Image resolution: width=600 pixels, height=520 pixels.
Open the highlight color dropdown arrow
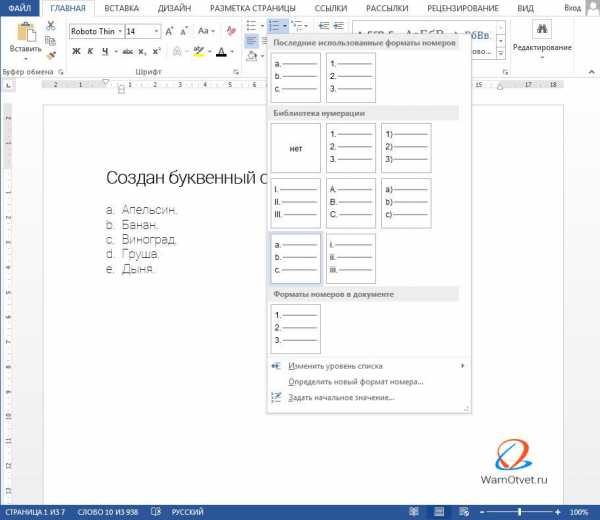210,51
